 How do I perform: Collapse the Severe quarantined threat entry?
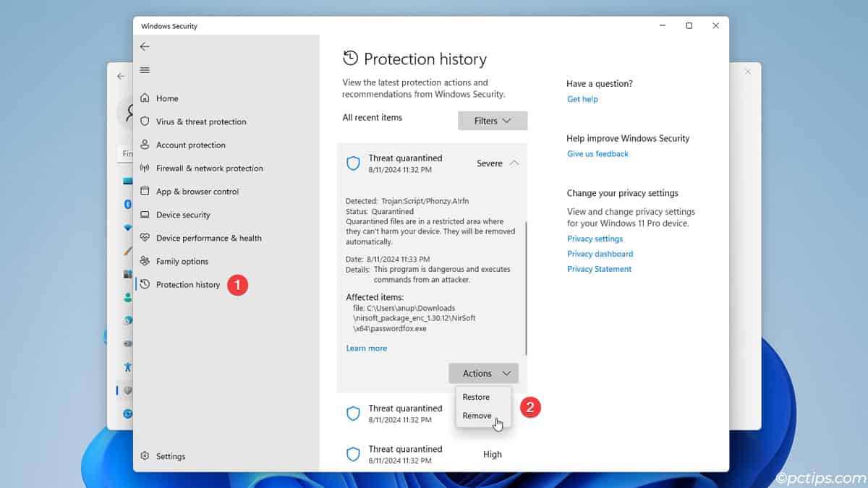pyautogui.click(x=514, y=163)
